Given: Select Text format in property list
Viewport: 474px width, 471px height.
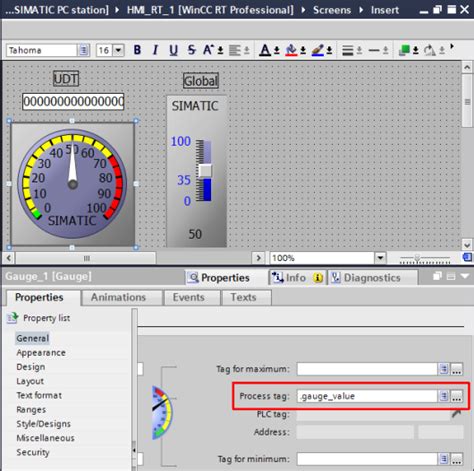Looking at the screenshot, I should click(x=39, y=395).
